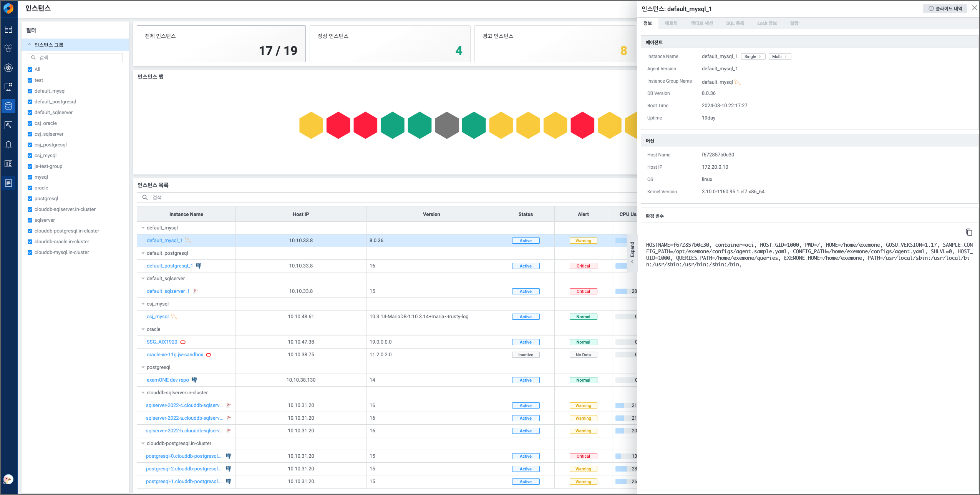Viewport: 980px width, 495px height.
Task: Click the monitor infrastructure sidebar icon
Action: [8, 87]
